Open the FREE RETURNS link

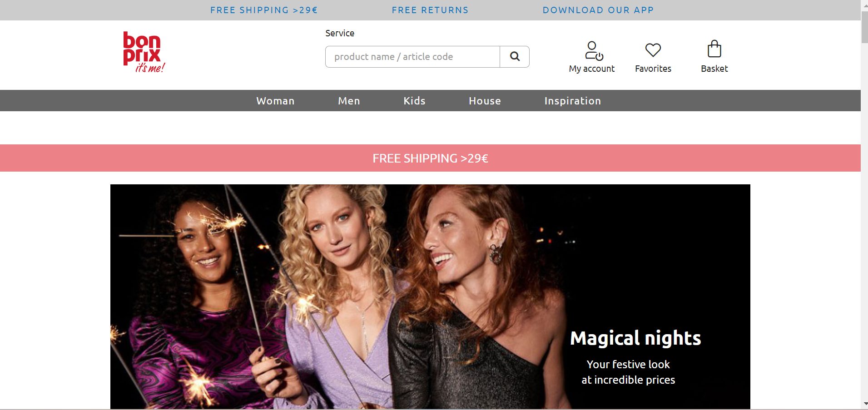pyautogui.click(x=430, y=10)
